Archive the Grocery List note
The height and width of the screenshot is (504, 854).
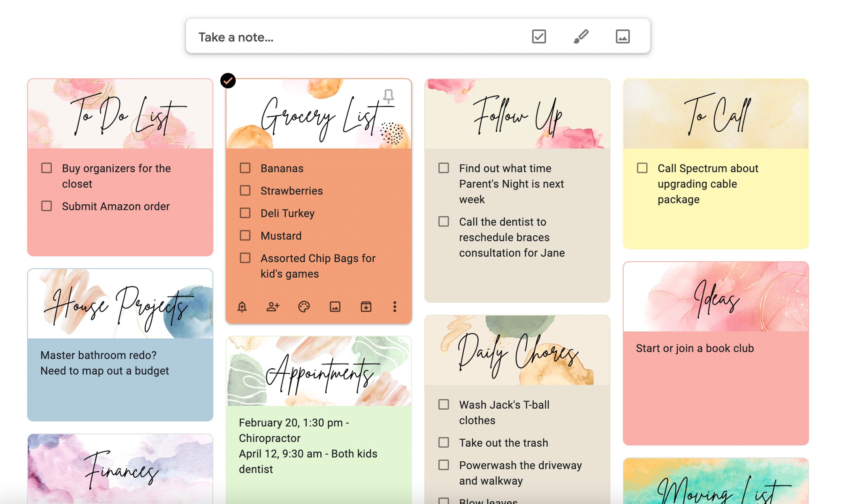365,307
